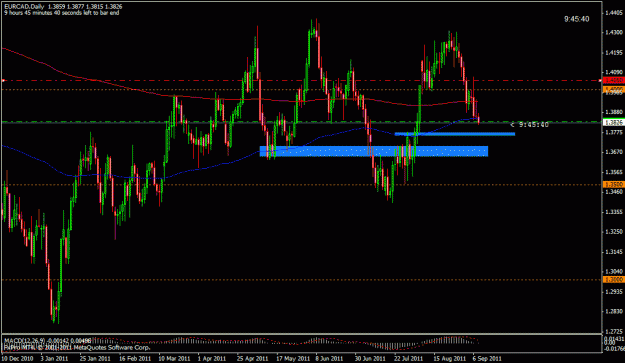Click the 1.3565 price label on the axis
The width and height of the screenshot is (625, 363).
(x=614, y=172)
